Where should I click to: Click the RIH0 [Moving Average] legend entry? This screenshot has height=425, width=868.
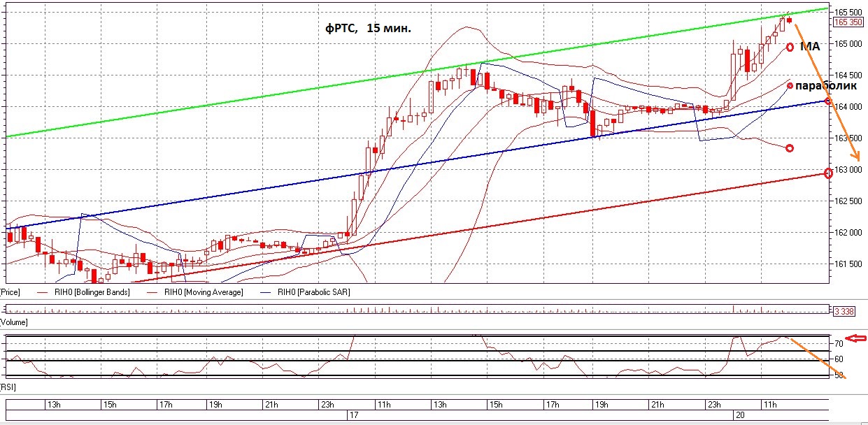click(x=204, y=292)
